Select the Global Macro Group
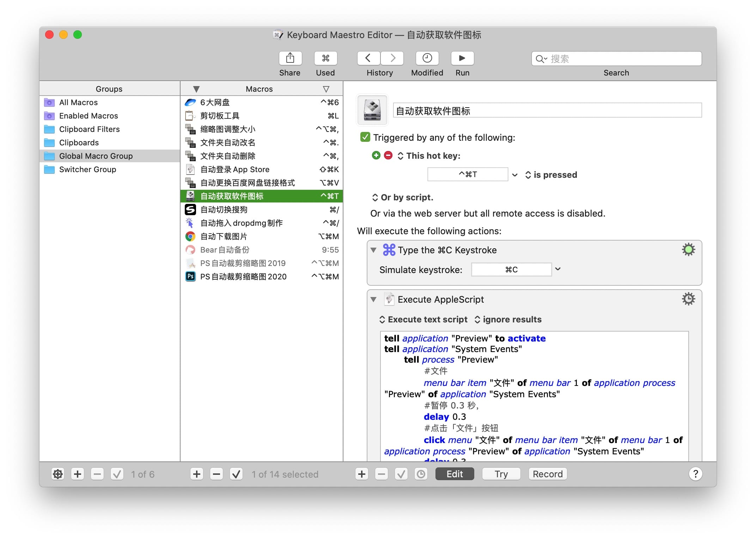Image resolution: width=756 pixels, height=539 pixels. [x=110, y=156]
